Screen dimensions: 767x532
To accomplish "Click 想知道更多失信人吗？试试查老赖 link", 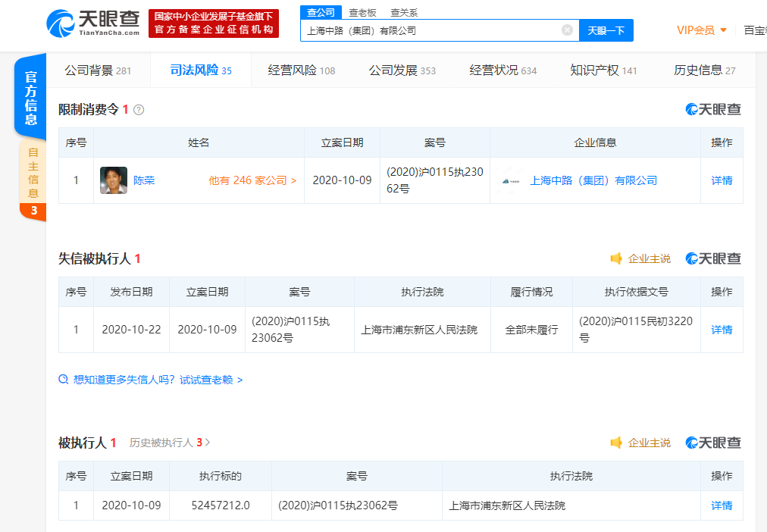I will [x=158, y=380].
